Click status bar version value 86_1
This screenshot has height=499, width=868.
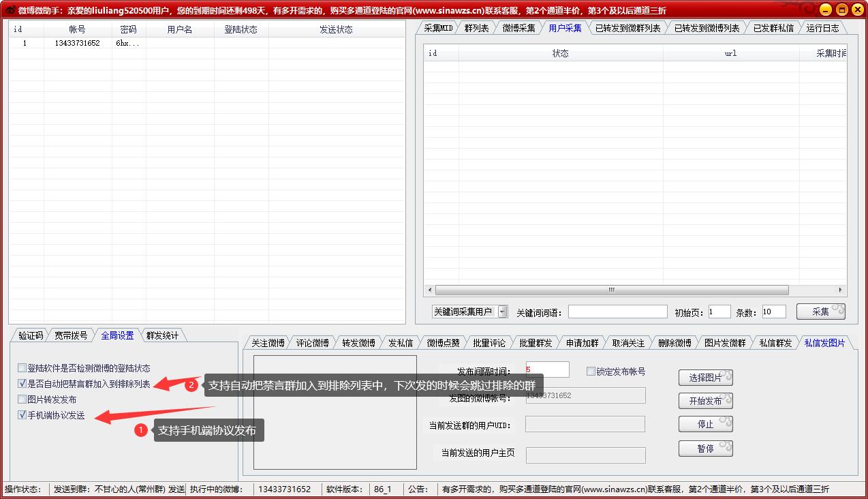(x=383, y=489)
